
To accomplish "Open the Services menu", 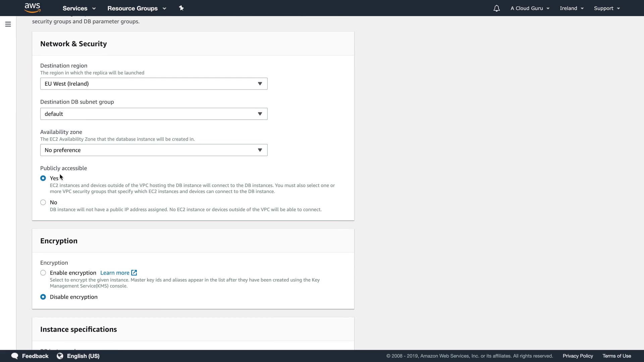I will [x=79, y=8].
